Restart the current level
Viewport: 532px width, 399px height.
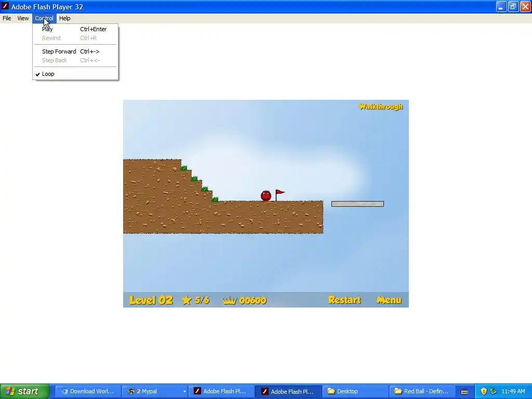(344, 300)
